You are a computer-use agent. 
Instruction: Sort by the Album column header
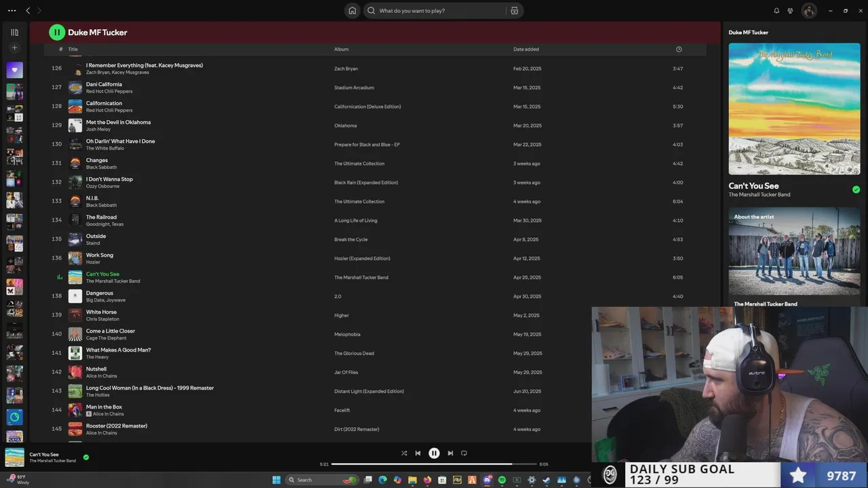point(341,49)
